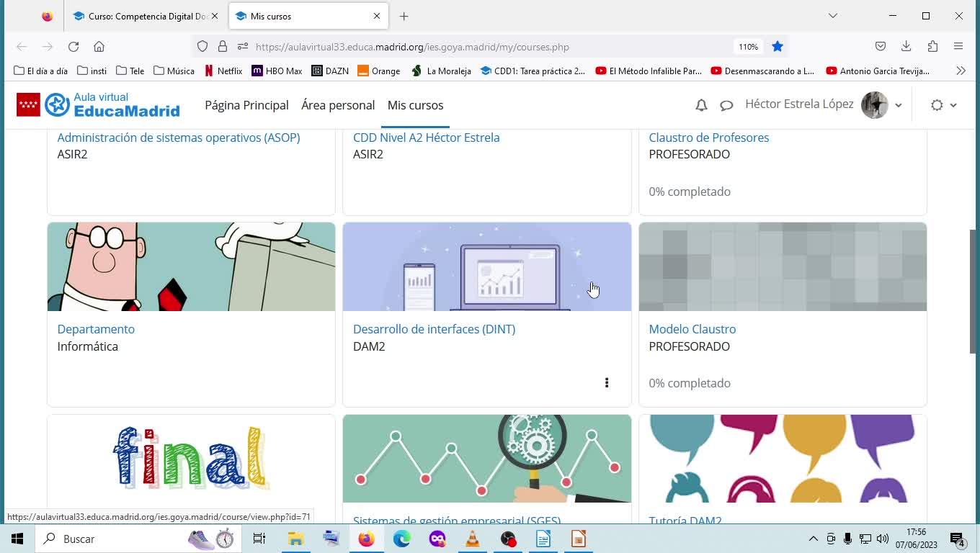Open Microsoft Edge from the taskbar

401,539
